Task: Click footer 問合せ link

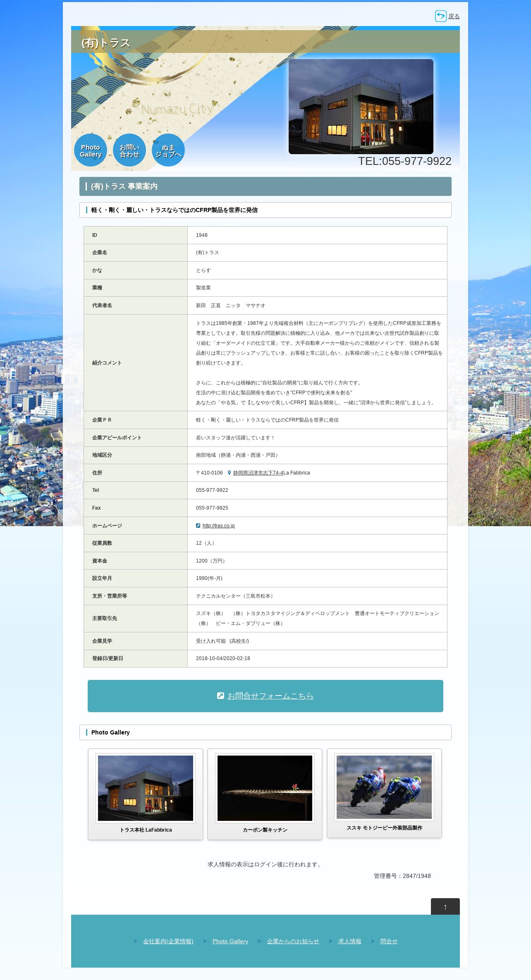Action: point(389,941)
